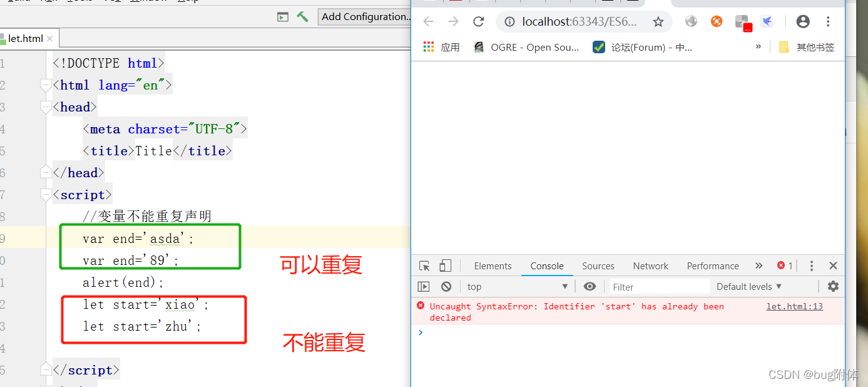Viewport: 868px width, 387px height.
Task: Click the red error icon in the console message
Action: [x=421, y=306]
